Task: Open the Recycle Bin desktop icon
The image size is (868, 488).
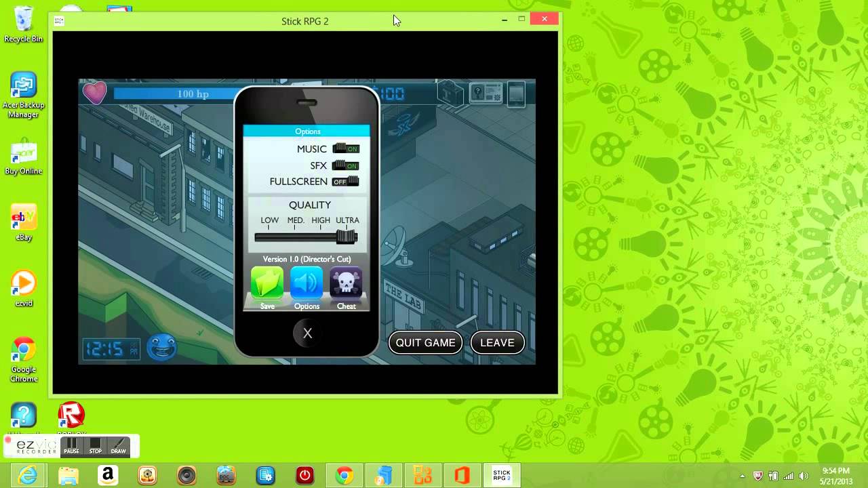Action: (24, 25)
